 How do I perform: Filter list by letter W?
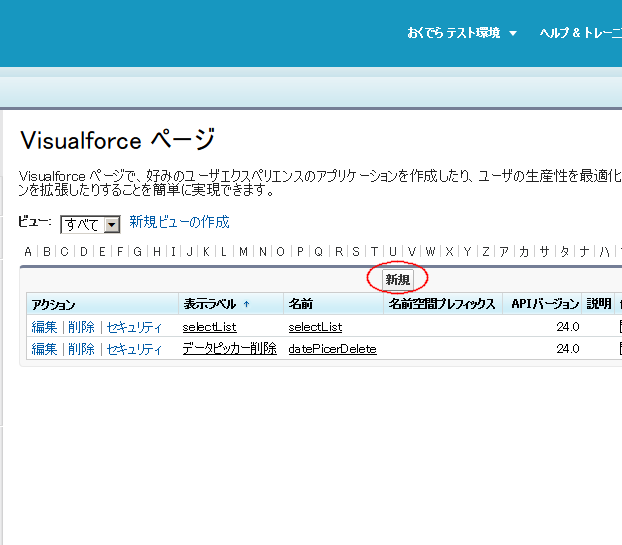pos(430,252)
